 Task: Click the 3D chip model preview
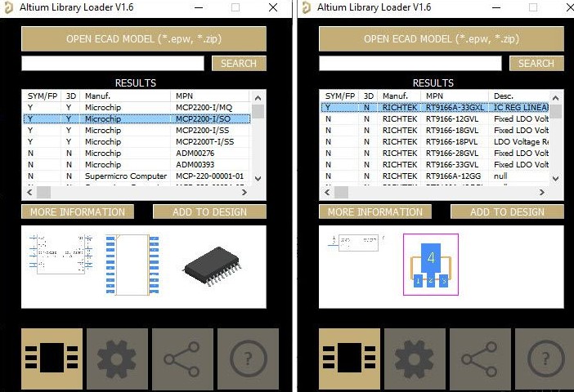pyautogui.click(x=213, y=266)
